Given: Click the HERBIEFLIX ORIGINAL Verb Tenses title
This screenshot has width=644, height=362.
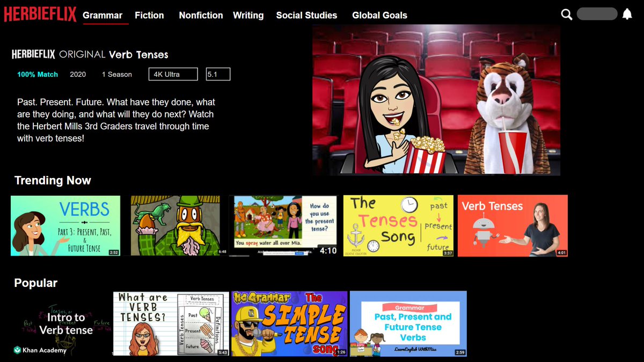Looking at the screenshot, I should [90, 54].
